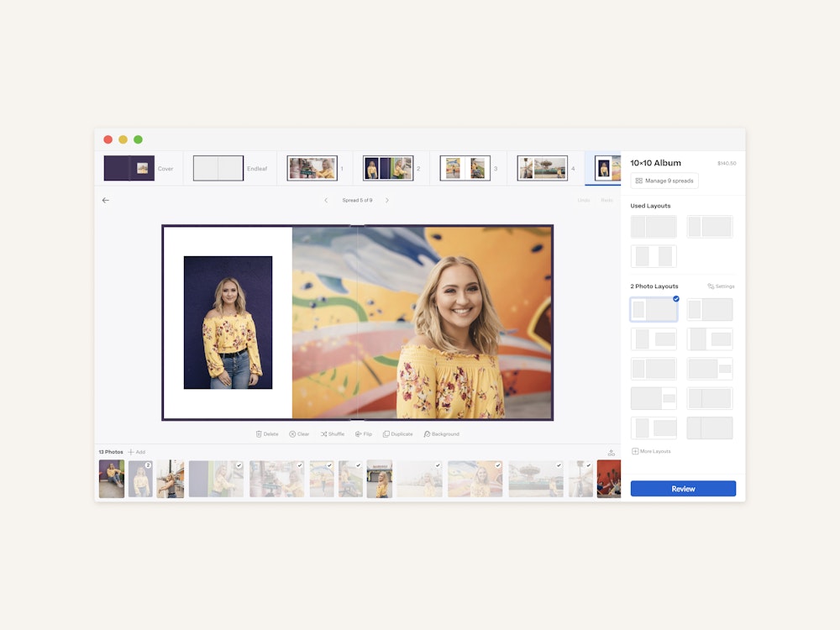840x630 pixels.
Task: Open the Cover spread tab
Action: 139,168
